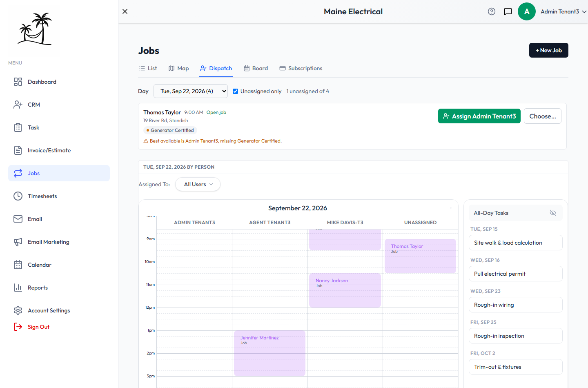Open the Site walk & load calculation task

tap(516, 243)
